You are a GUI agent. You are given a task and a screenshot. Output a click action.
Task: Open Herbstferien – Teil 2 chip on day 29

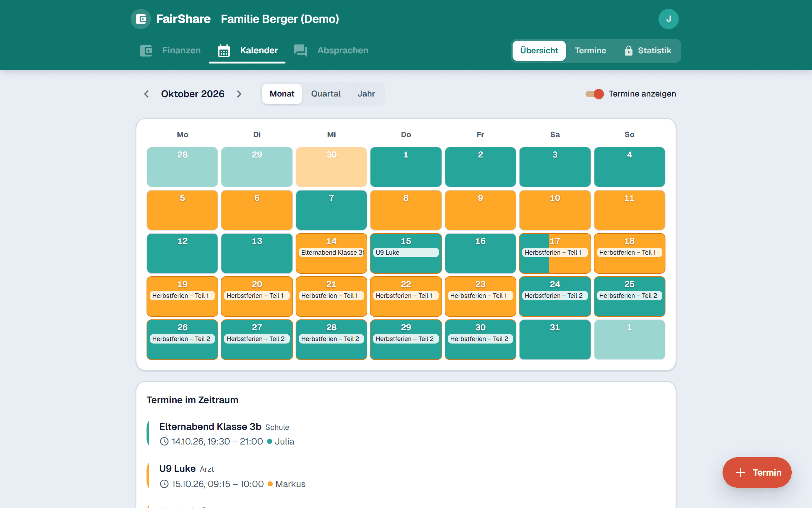coord(406,339)
